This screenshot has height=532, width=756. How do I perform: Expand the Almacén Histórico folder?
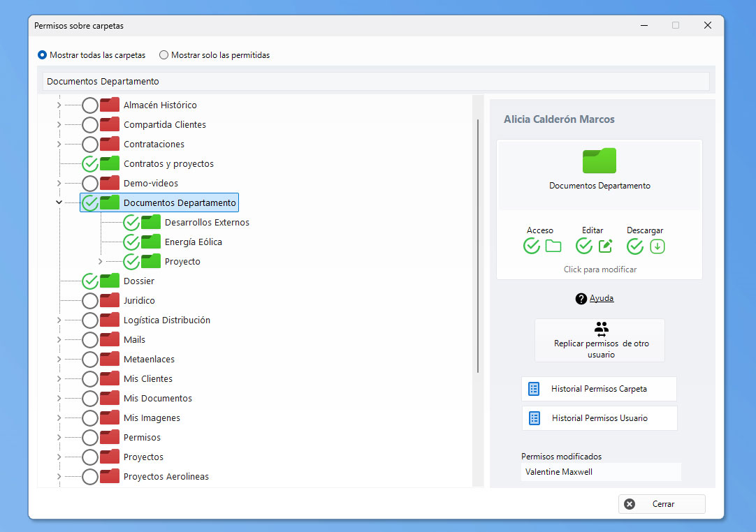[59, 105]
